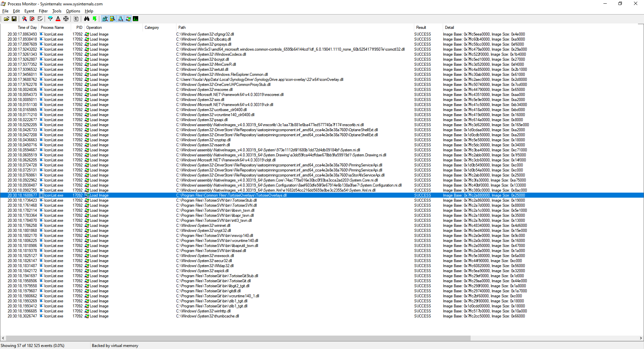
Task: Show the Process Tree icon
Action: click(x=76, y=19)
